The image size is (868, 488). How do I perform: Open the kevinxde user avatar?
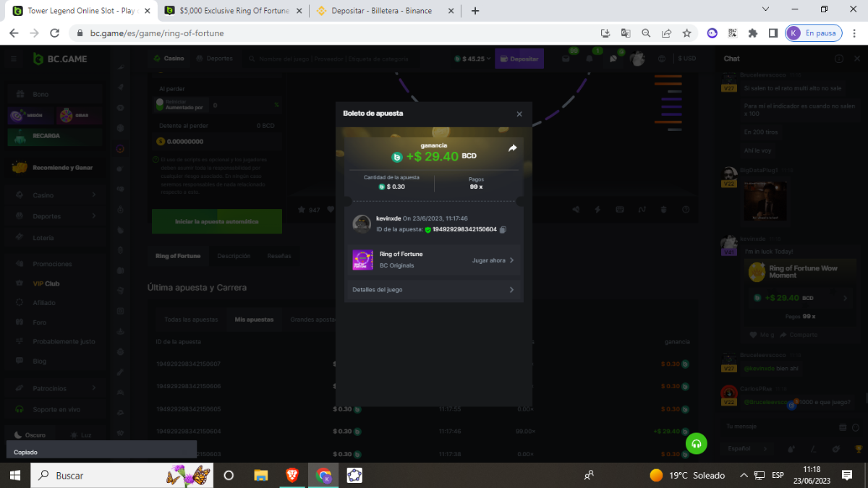pyautogui.click(x=362, y=224)
